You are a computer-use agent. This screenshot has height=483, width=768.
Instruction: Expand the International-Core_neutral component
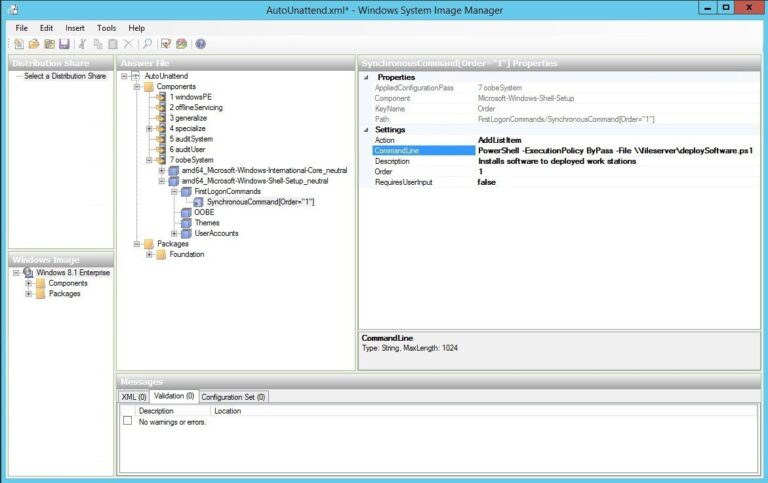pos(162,170)
